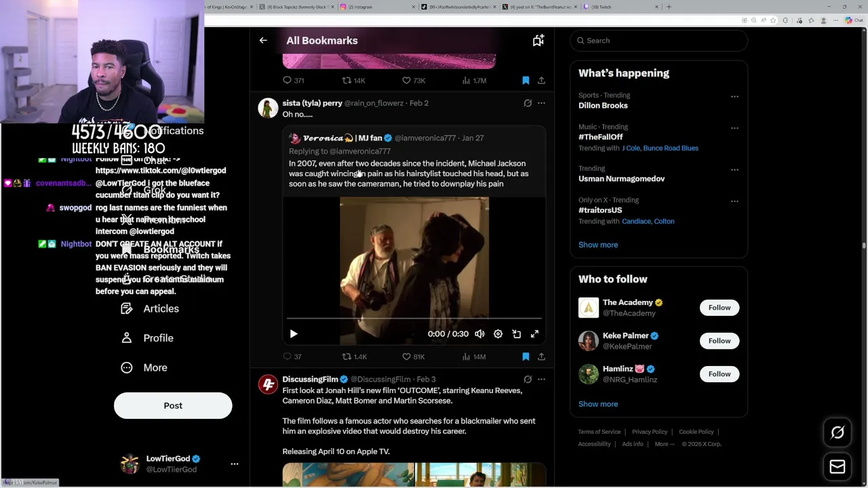Open The Academy profile avatar
This screenshot has width=868, height=488.
(589, 308)
